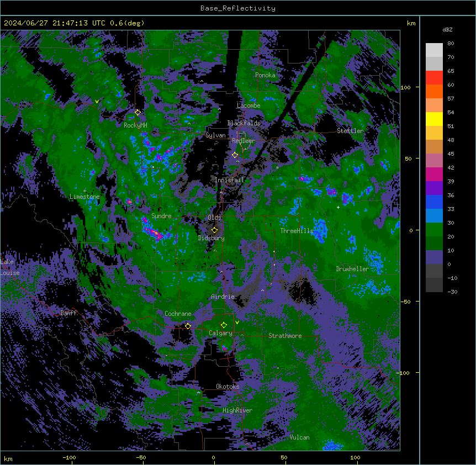
Task: Select the mauve pink 42-45 dBZ swatch
Action: click(434, 161)
